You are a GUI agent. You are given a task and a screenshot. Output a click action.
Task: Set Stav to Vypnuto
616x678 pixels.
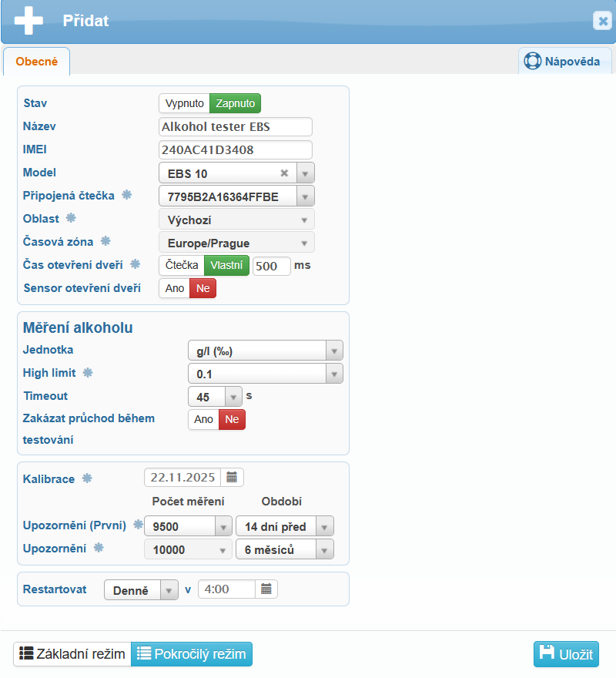pos(184,103)
